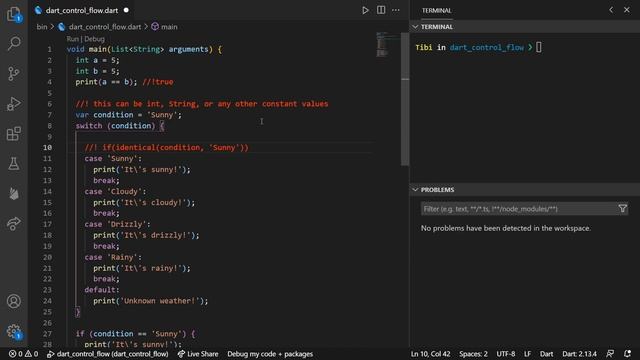Select the dart_control_flow.dart editor tab

(82, 10)
